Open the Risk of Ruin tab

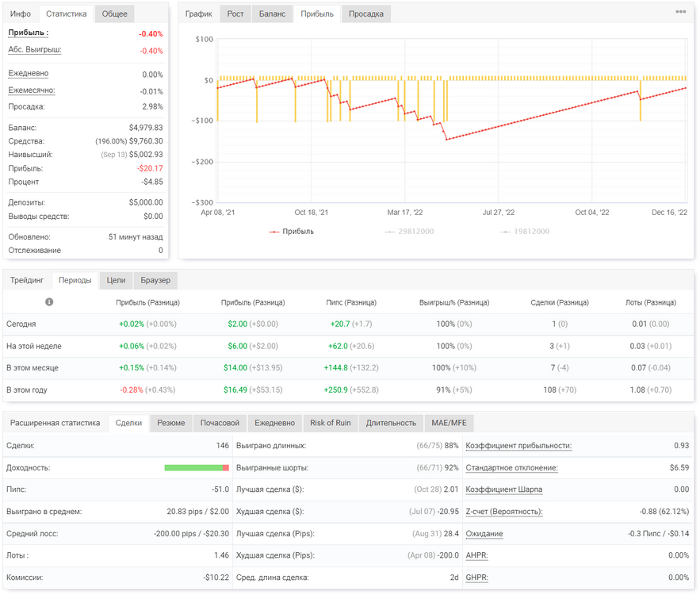pos(331,423)
